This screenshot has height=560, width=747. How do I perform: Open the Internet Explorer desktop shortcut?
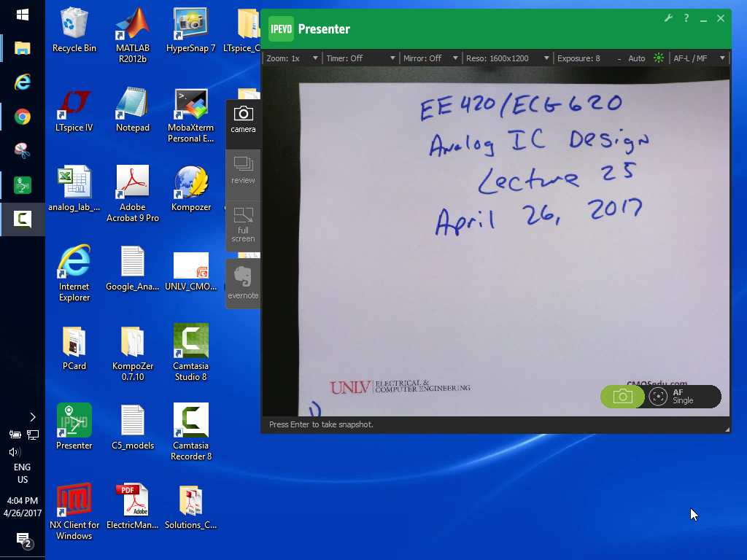coord(74,273)
